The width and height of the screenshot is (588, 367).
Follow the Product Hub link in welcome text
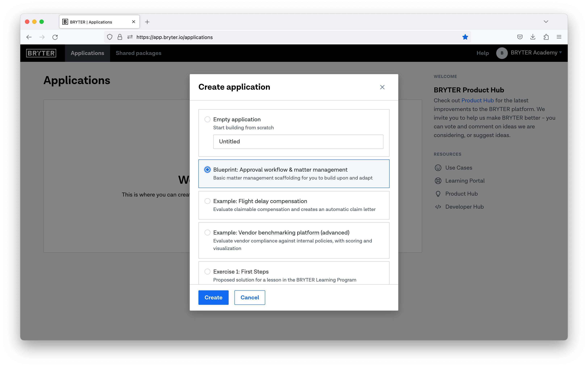[x=477, y=101]
